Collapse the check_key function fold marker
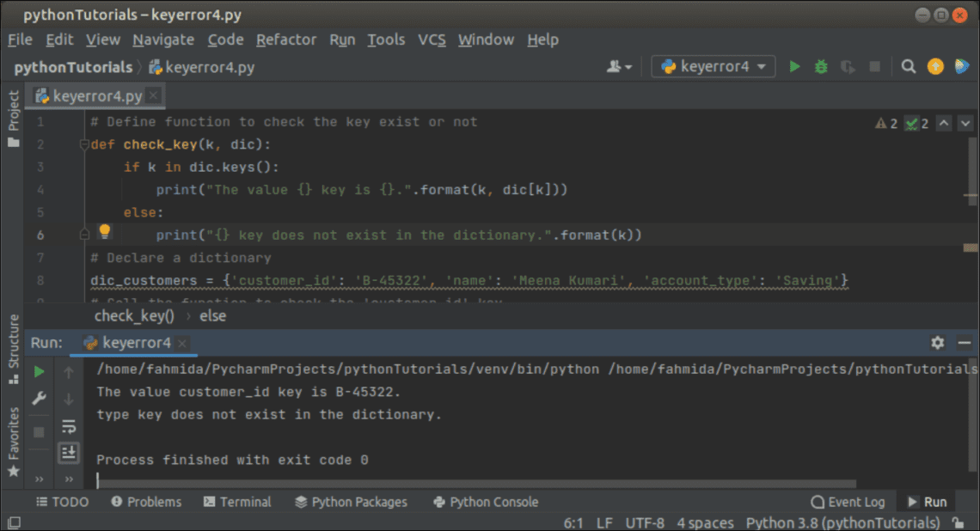The image size is (980, 531). coord(84,144)
